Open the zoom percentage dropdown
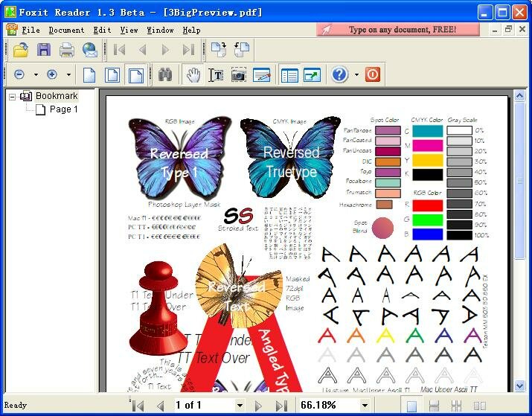Image resolution: width=532 pixels, height=416 pixels. [365, 406]
